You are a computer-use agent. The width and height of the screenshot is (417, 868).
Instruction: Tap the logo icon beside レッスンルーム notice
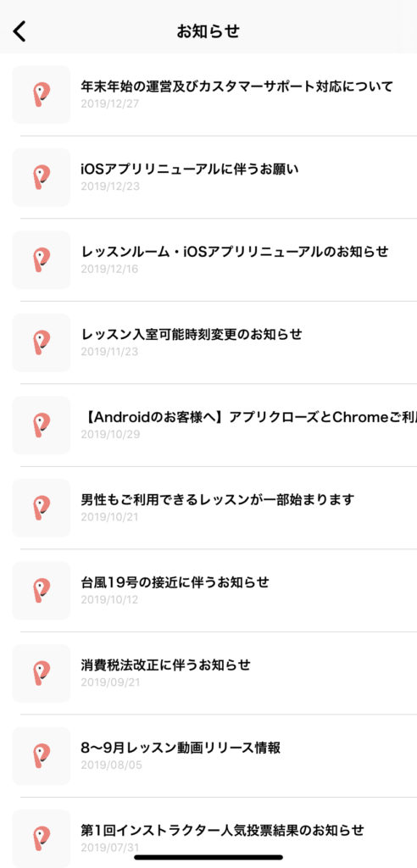(x=42, y=259)
